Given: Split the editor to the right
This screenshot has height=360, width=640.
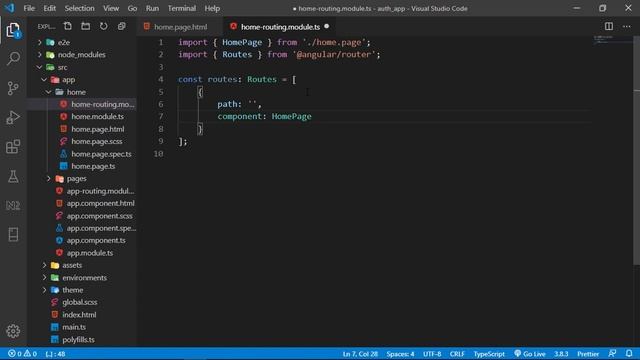Looking at the screenshot, I should click(609, 27).
